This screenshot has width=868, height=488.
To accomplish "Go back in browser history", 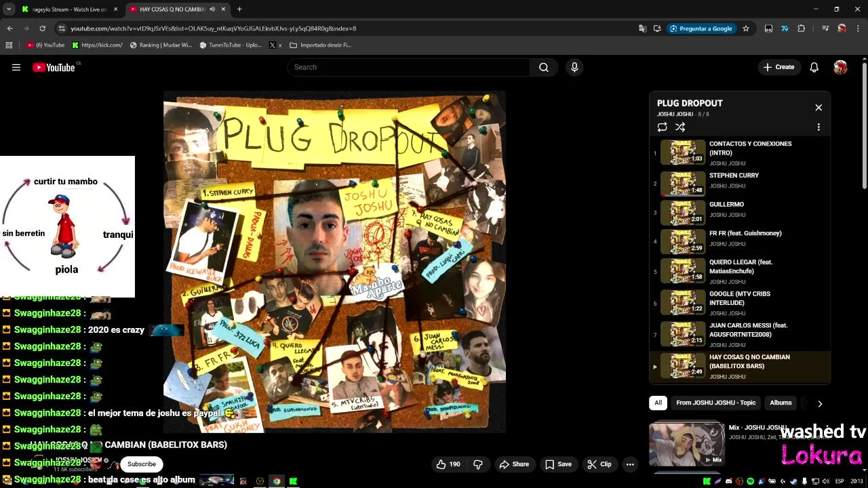I will 9,28.
